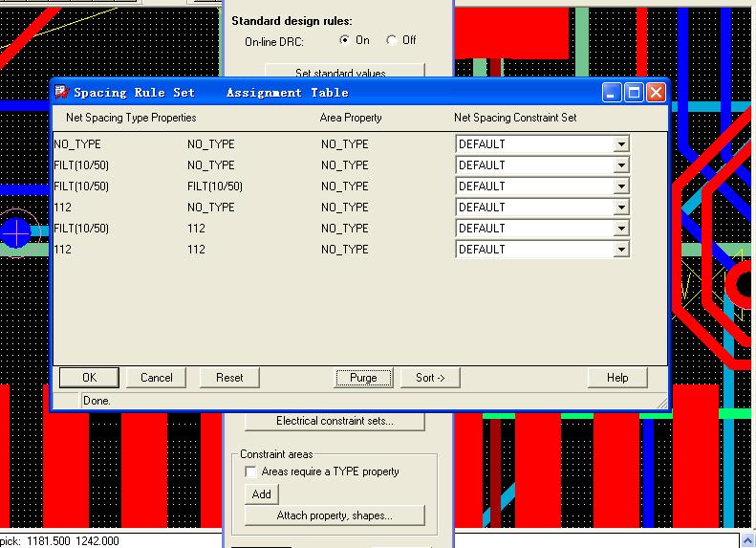Open constraint set dropdown for 112 / NO_TYPE row
The width and height of the screenshot is (756, 548).
click(x=621, y=208)
